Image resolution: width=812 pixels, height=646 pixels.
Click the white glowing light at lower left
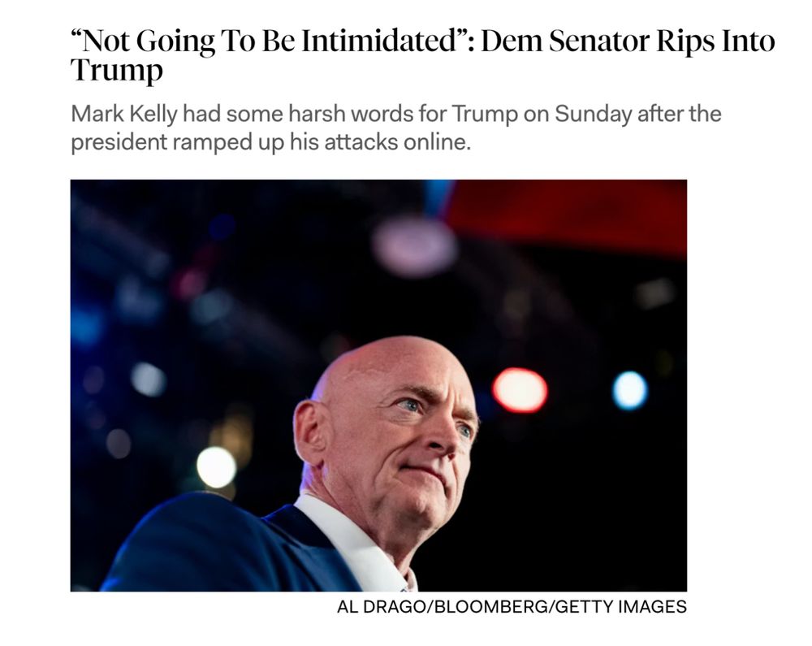point(217,466)
